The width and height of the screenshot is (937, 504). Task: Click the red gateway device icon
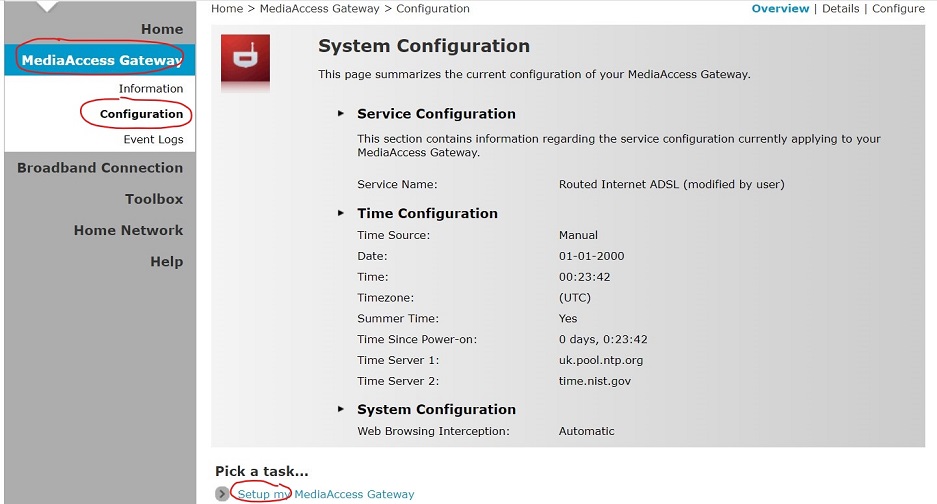[245, 59]
